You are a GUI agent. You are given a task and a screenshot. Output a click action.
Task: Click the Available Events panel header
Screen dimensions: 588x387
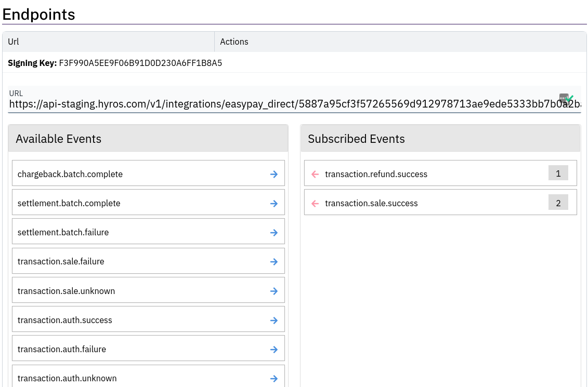coord(148,139)
